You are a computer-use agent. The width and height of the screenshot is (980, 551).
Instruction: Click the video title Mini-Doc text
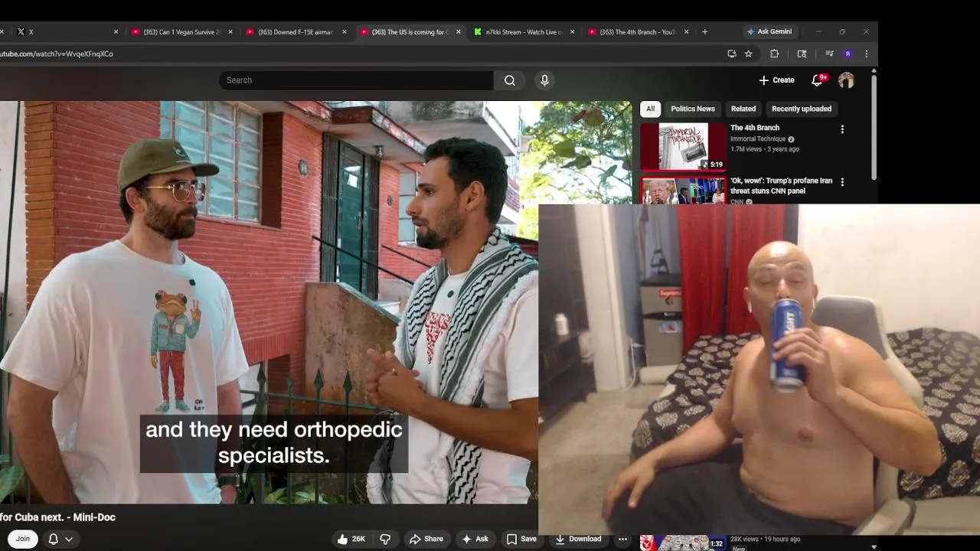[57, 517]
